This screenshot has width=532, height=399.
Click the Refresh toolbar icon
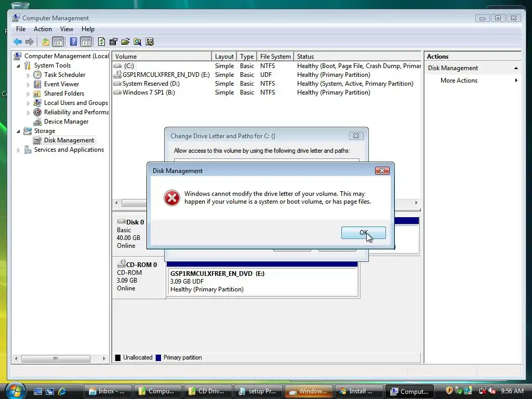(101, 42)
